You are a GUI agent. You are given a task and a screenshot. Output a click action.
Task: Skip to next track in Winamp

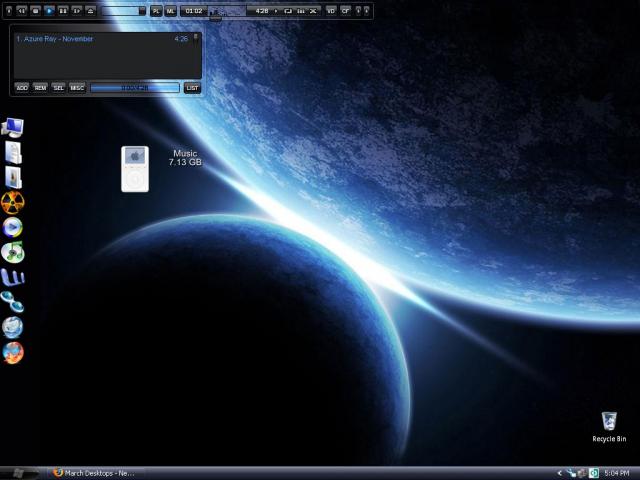click(x=76, y=11)
